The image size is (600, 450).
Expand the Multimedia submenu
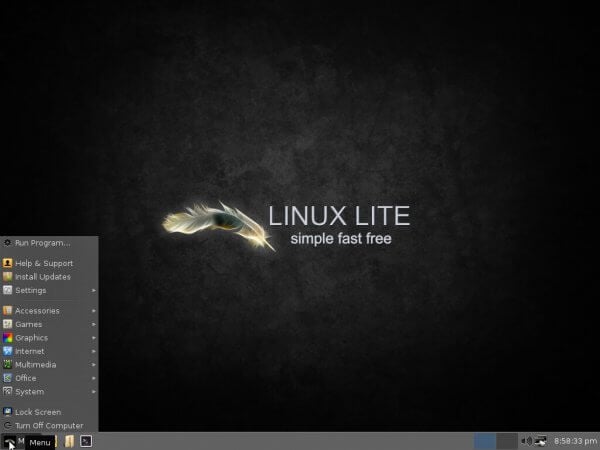[x=49, y=365]
